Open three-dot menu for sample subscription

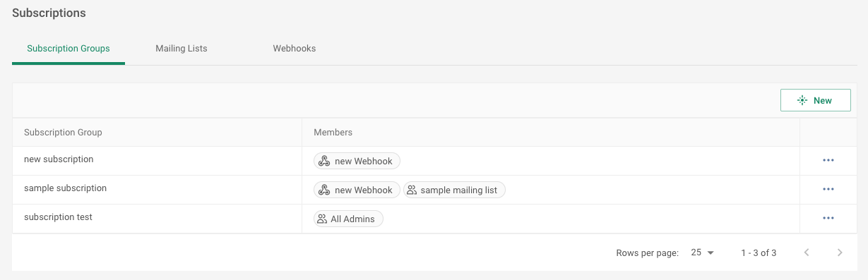[828, 190]
